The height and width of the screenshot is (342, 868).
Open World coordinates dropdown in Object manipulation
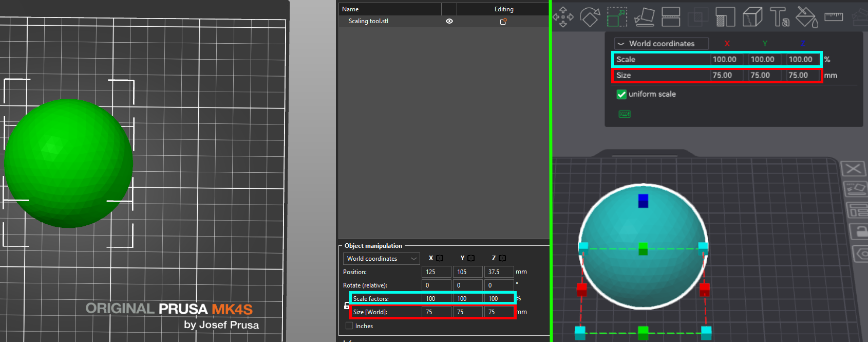coord(381,259)
